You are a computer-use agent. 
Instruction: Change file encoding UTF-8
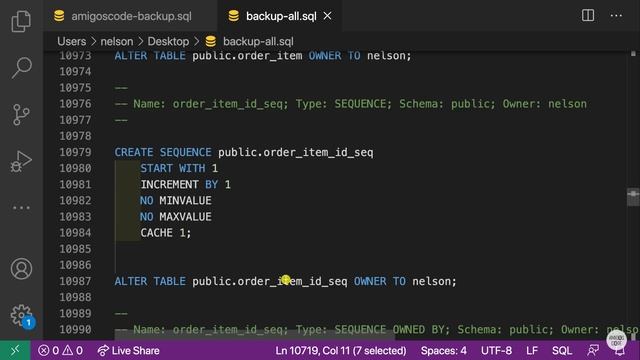pos(496,350)
